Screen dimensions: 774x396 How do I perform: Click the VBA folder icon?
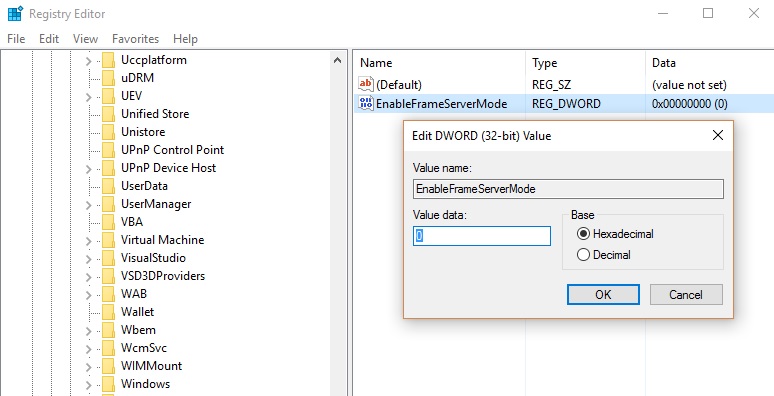pyautogui.click(x=109, y=222)
